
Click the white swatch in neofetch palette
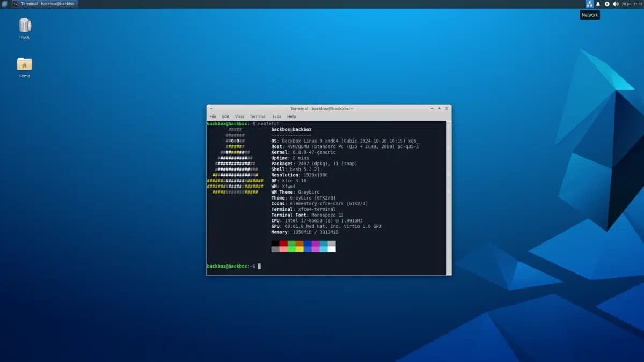click(332, 249)
